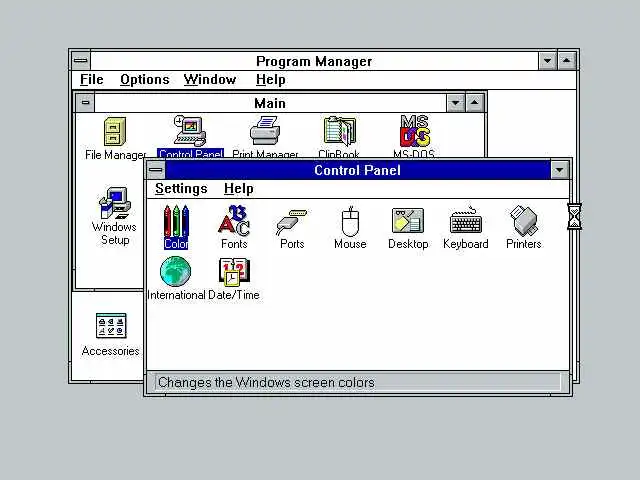Open the Fonts icon in Control Panel
Viewport: 640px width, 480px height.
(x=234, y=227)
